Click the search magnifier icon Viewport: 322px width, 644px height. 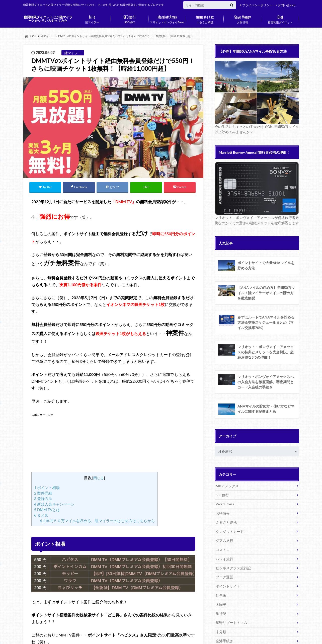point(231,5)
